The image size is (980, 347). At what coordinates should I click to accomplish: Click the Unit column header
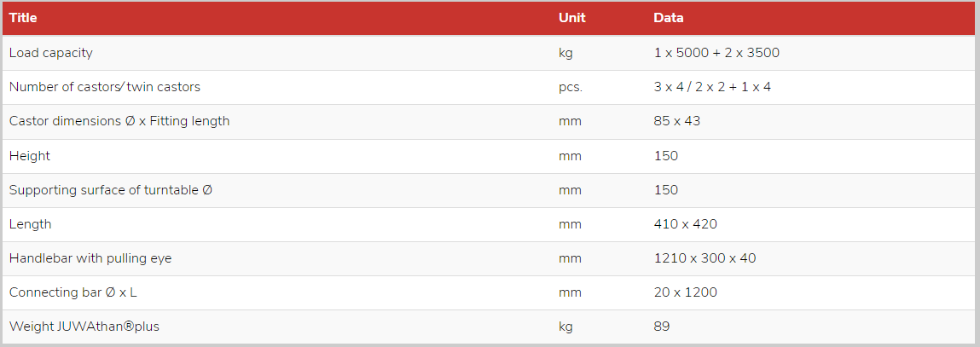pyautogui.click(x=571, y=18)
